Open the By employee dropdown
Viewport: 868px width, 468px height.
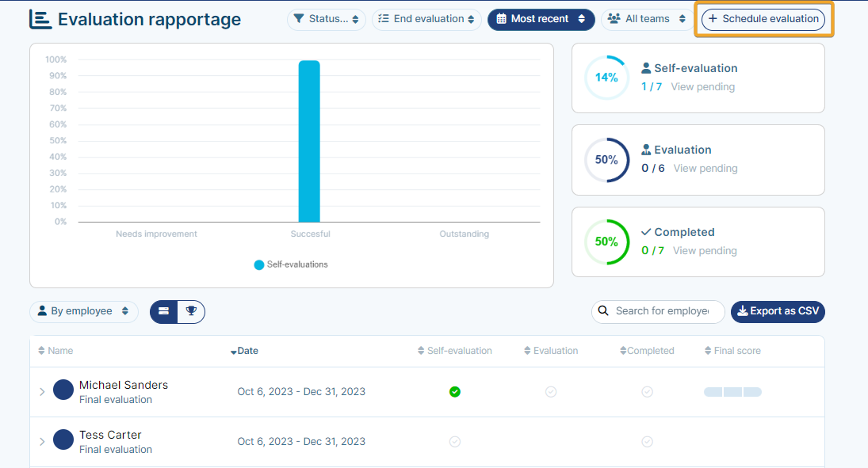83,311
